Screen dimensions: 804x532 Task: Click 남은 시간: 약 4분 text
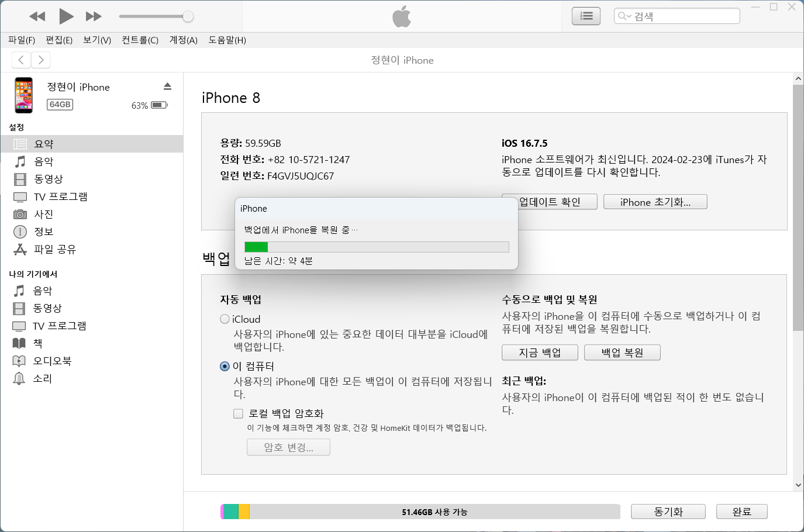coord(278,261)
